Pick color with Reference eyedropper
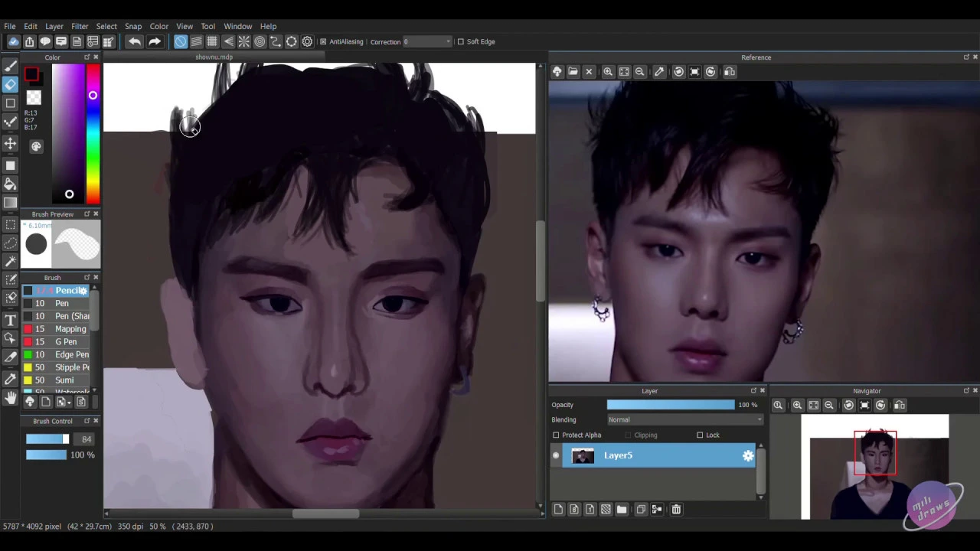This screenshot has width=980, height=551. tap(659, 72)
